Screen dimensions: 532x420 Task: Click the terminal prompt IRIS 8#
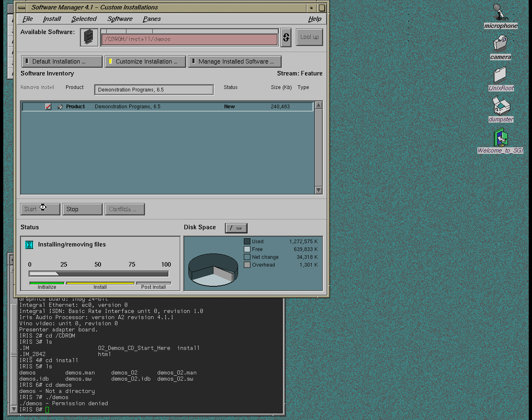(31, 410)
